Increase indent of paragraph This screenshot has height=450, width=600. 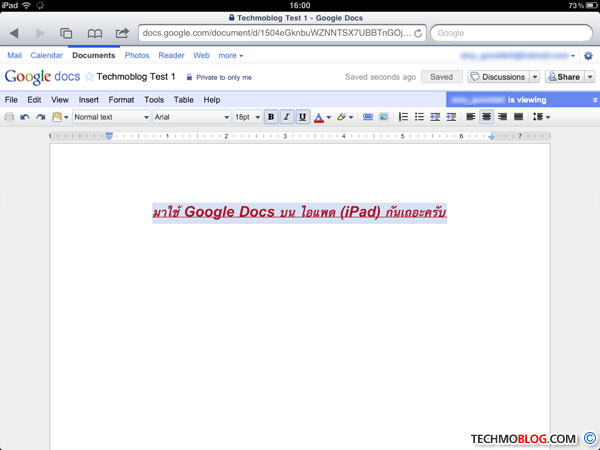click(x=451, y=117)
